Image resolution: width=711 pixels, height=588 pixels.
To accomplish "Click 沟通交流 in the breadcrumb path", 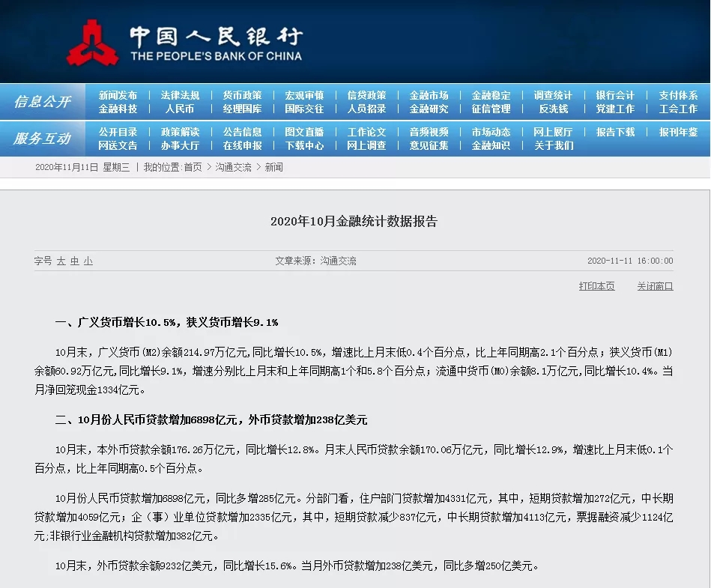I will (234, 167).
